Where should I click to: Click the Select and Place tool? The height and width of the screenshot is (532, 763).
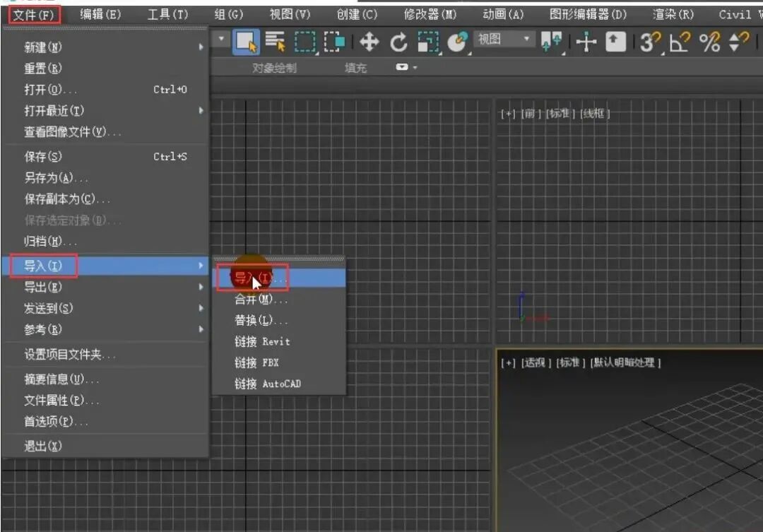click(457, 42)
